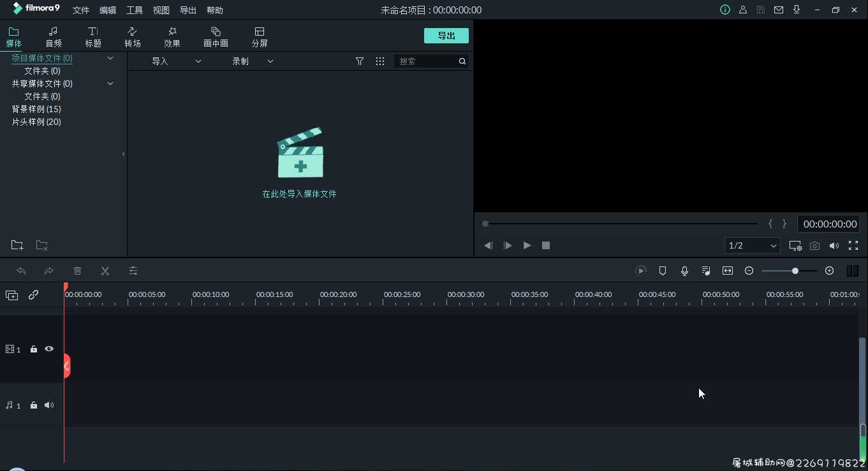Click the trash delete icon
The height and width of the screenshot is (471, 868).
[x=77, y=271]
